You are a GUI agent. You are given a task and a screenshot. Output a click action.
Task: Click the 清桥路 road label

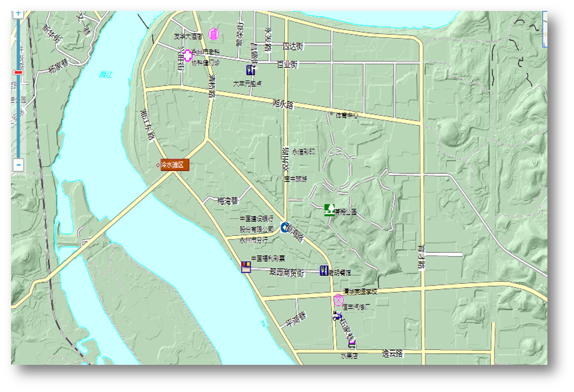tap(212, 86)
